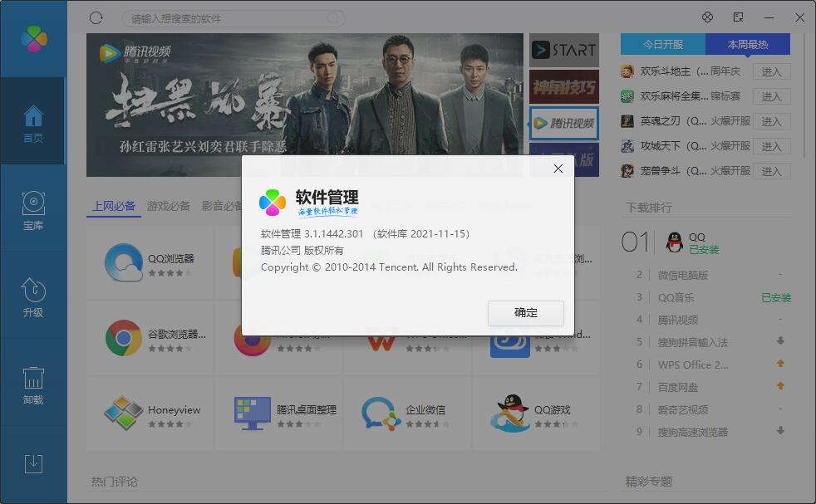816x504 pixels.
Task: Open the QQ游戏 app icon
Action: [x=510, y=413]
